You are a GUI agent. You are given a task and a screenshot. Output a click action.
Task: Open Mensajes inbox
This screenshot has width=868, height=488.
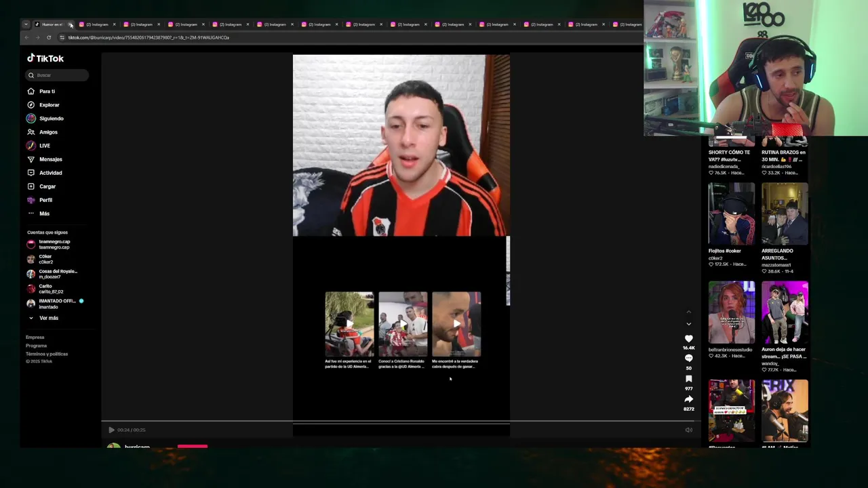click(50, 159)
